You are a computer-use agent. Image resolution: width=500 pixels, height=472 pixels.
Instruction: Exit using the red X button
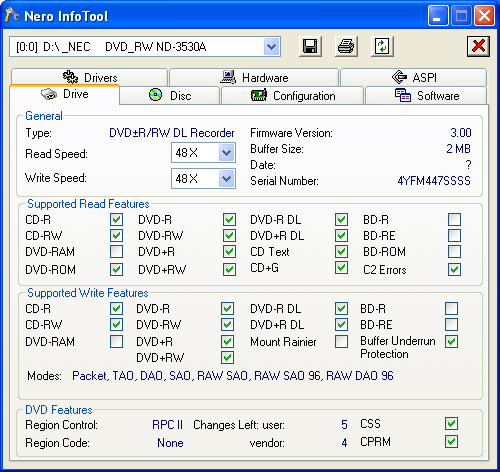click(478, 46)
